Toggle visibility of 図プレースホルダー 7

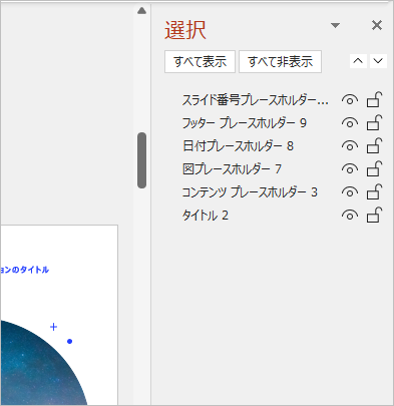click(350, 169)
